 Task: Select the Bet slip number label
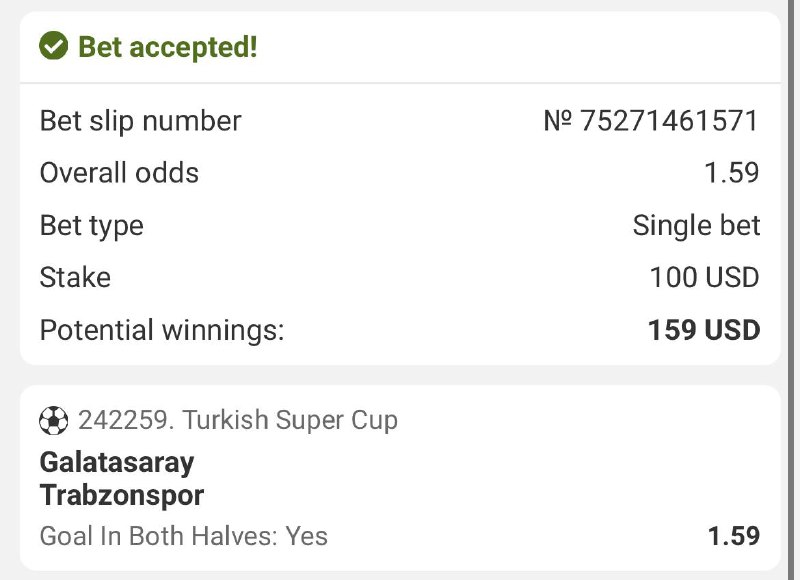(x=140, y=121)
